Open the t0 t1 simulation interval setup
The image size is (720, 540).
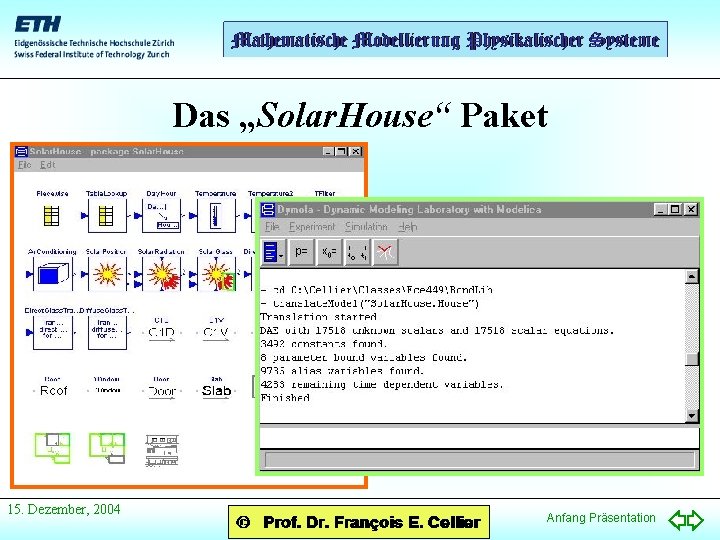pyautogui.click(x=357, y=252)
